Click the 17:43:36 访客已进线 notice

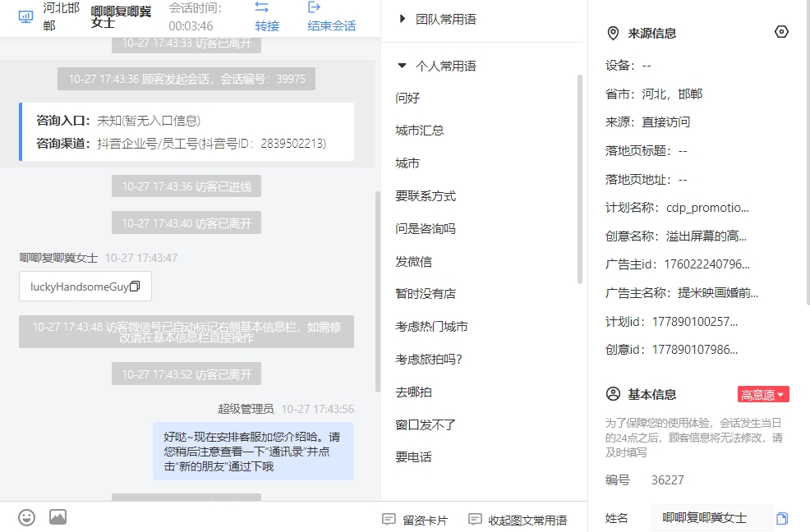pos(186,186)
